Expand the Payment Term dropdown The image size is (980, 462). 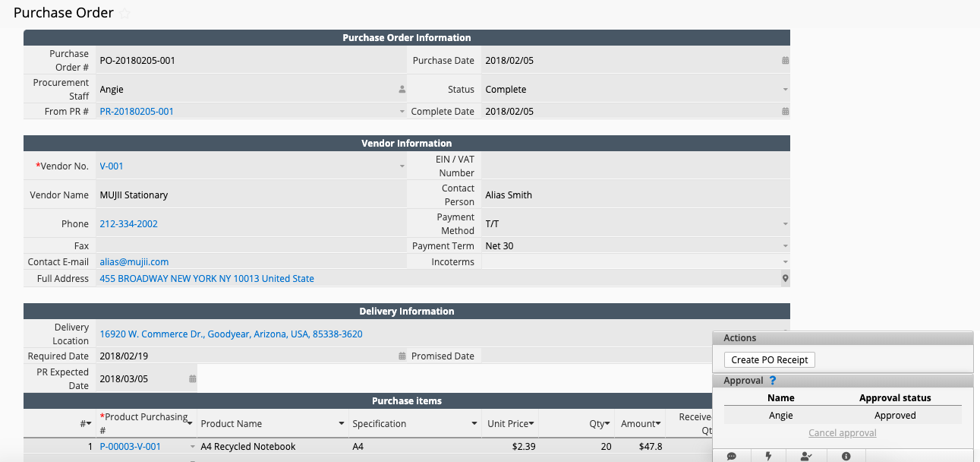(785, 246)
